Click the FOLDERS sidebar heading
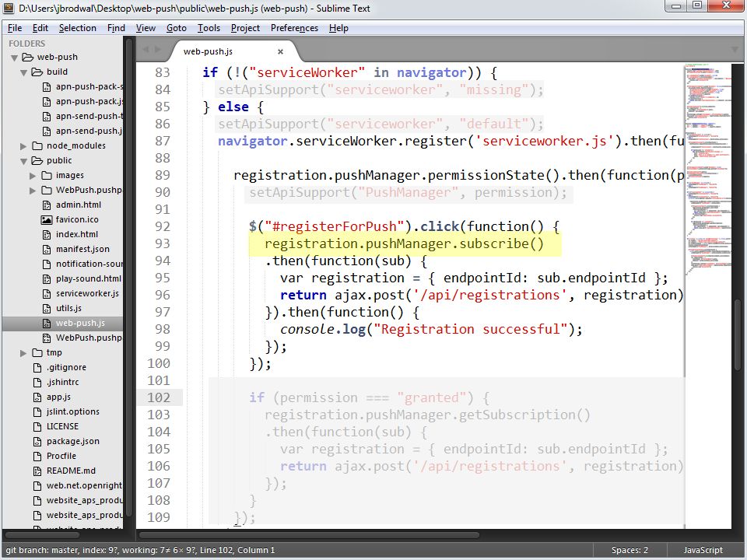 pos(26,44)
